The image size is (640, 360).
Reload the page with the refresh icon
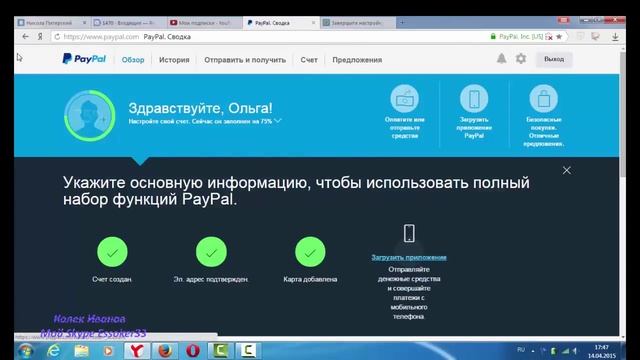click(x=57, y=37)
